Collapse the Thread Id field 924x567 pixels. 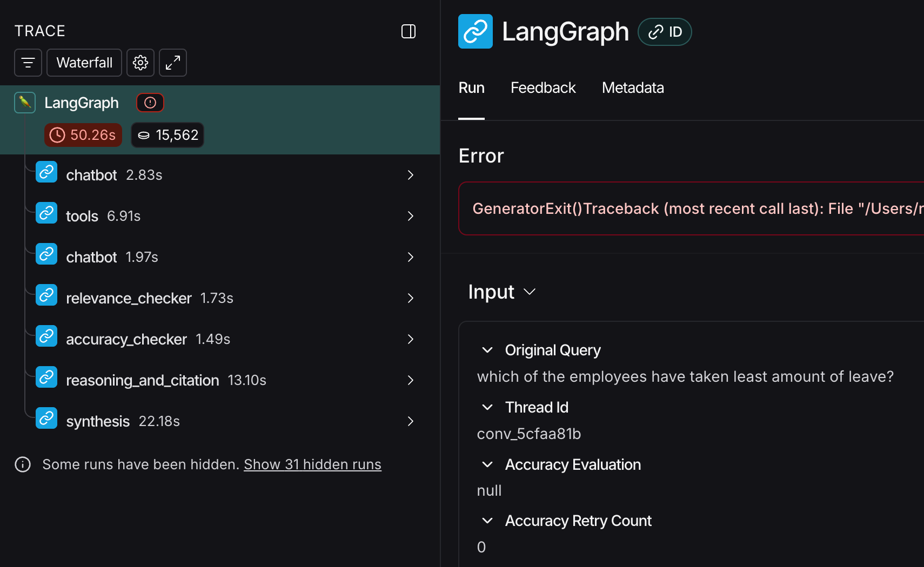point(487,407)
